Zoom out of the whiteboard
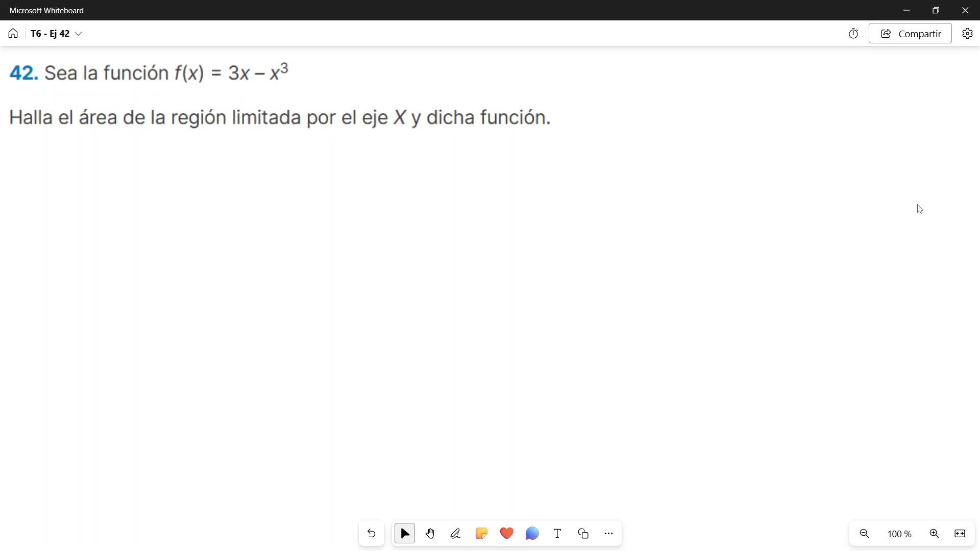Image resolution: width=980 pixels, height=551 pixels. pos(864,534)
